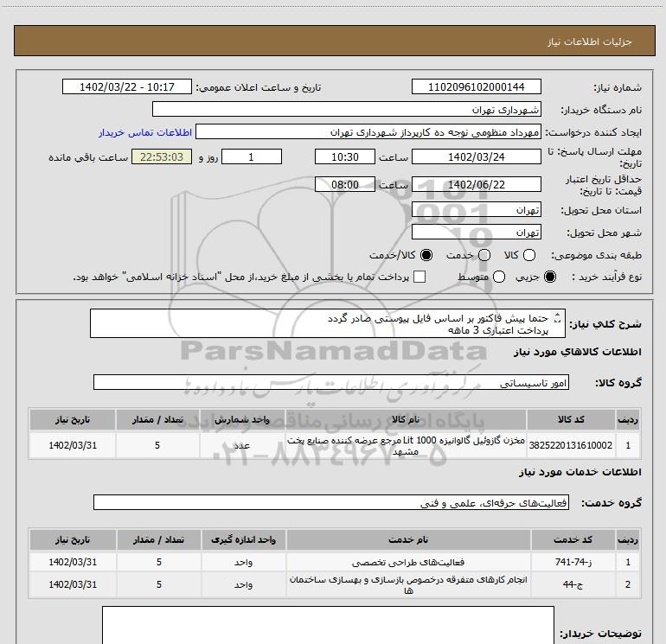Click the جزئیات اطلاعات نیاز page header
Screen dimensions: 666x644
[x=334, y=41]
